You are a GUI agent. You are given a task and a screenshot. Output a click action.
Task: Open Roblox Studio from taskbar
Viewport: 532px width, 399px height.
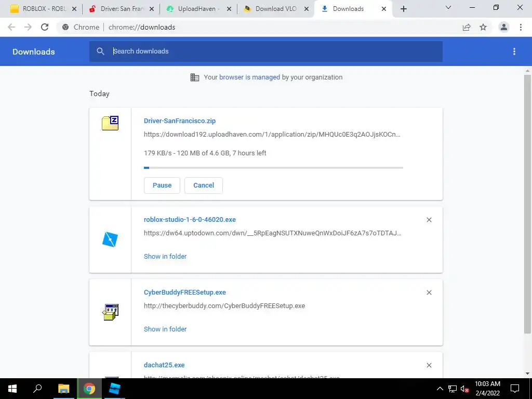click(x=114, y=389)
